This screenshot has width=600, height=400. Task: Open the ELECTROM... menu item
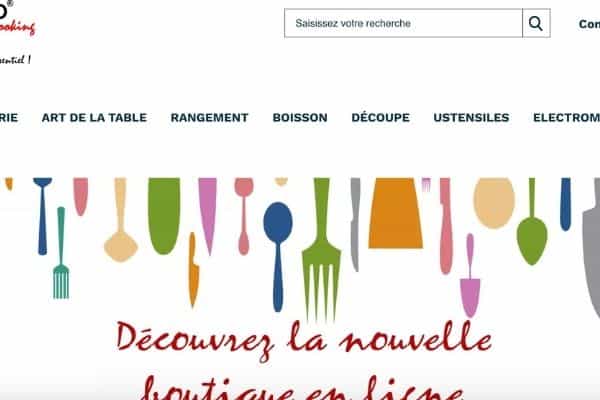click(x=566, y=118)
